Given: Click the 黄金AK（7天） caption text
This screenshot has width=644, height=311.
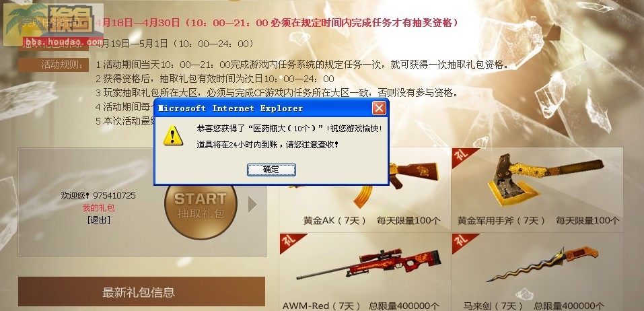Looking at the screenshot, I should click(x=334, y=221).
